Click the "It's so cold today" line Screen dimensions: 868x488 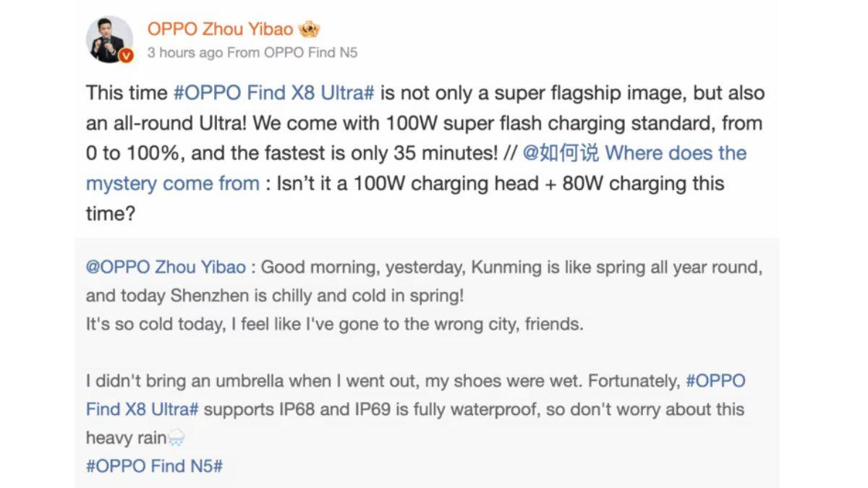tap(156, 324)
